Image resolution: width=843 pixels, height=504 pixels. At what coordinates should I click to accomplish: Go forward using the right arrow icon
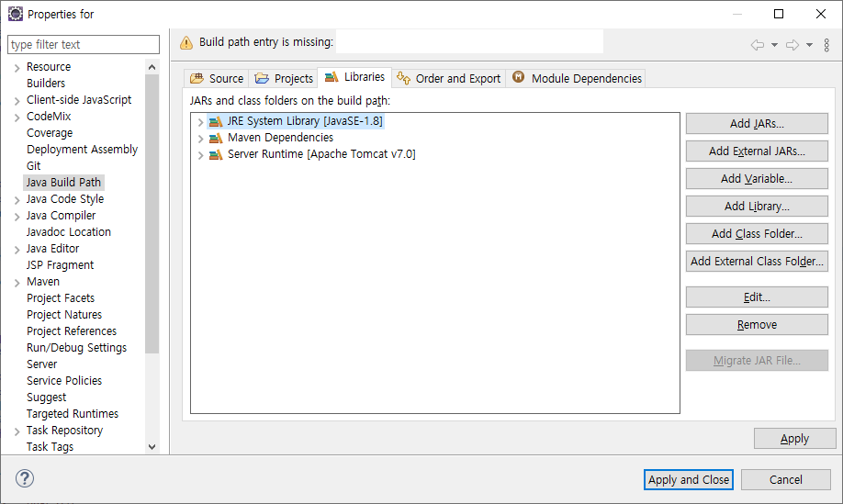792,44
